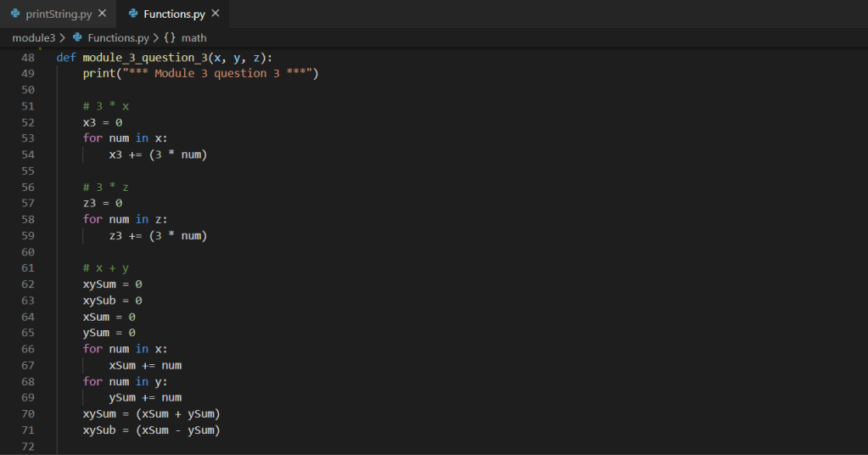Click the "xySum = (xSum + ySum)" statement
This screenshot has height=455, width=868.
151,413
